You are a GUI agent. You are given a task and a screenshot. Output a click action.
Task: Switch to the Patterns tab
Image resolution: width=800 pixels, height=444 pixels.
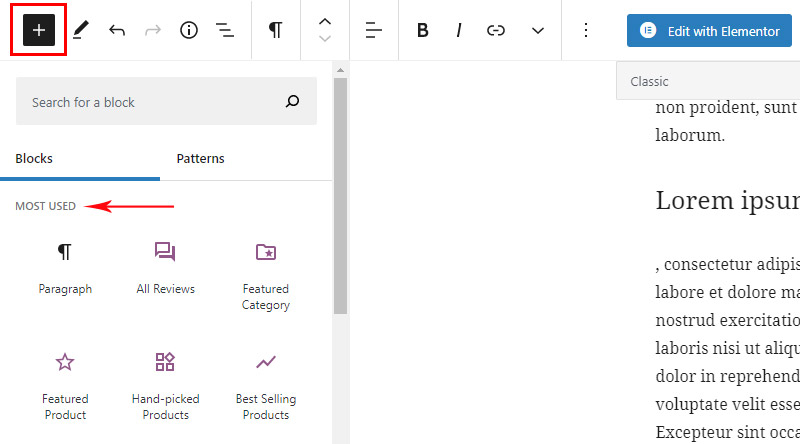(201, 159)
